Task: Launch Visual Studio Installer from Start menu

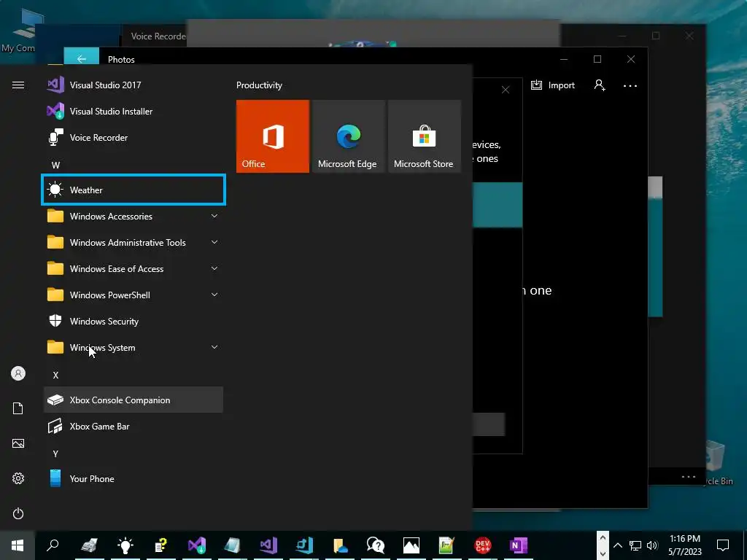Action: tap(133, 112)
